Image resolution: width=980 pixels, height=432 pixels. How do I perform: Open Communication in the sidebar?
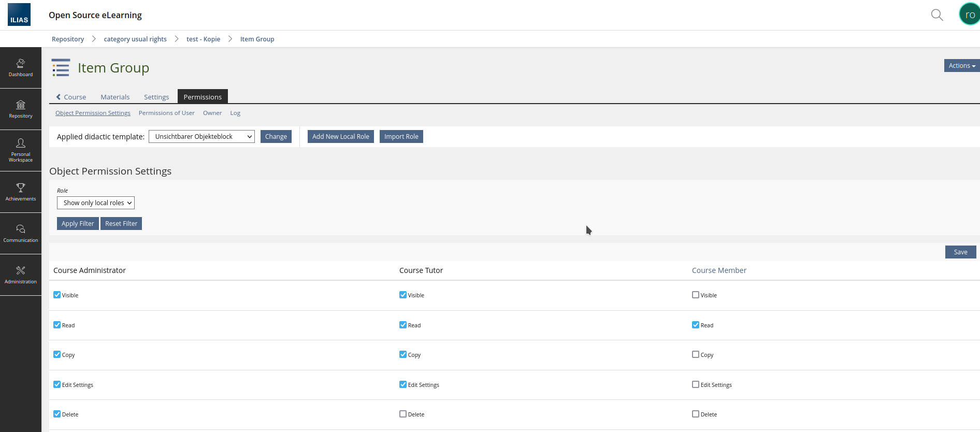pos(21,233)
